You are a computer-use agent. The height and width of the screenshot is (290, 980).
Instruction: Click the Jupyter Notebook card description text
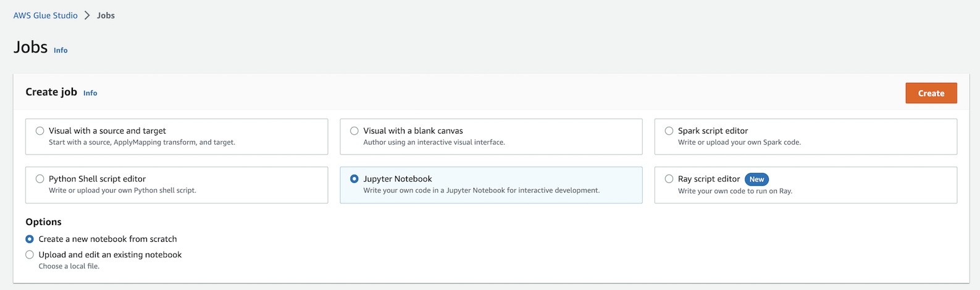point(482,190)
